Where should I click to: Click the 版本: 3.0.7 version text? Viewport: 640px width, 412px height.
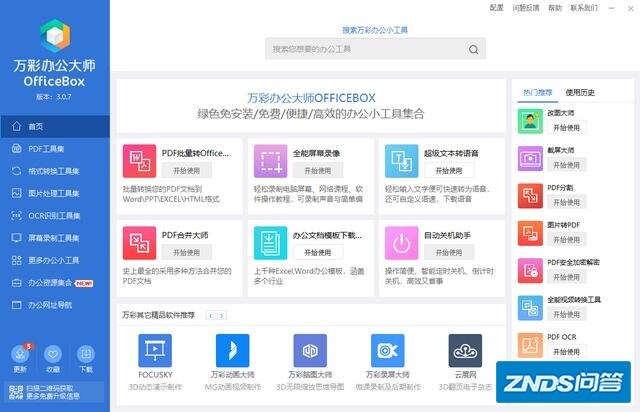coord(54,97)
